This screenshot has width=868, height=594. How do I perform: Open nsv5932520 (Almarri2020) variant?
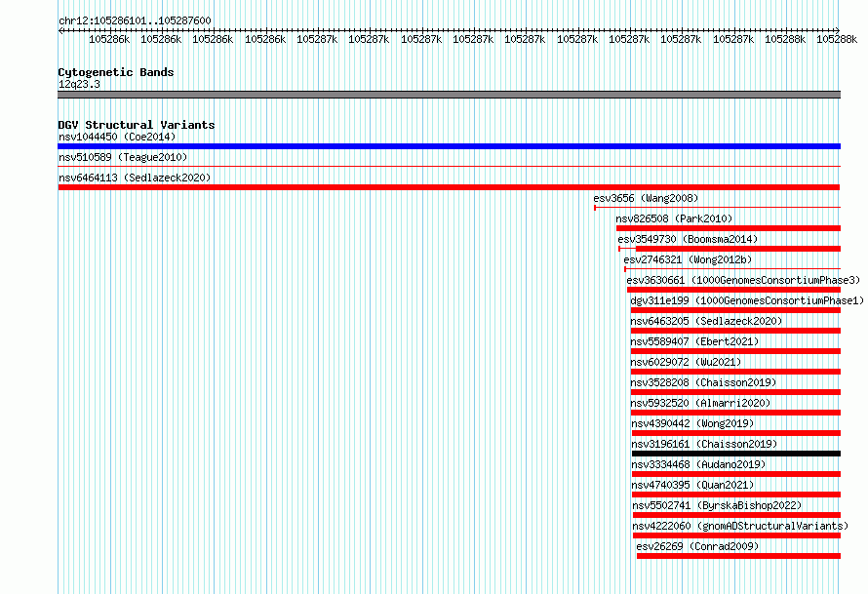pyautogui.click(x=700, y=403)
